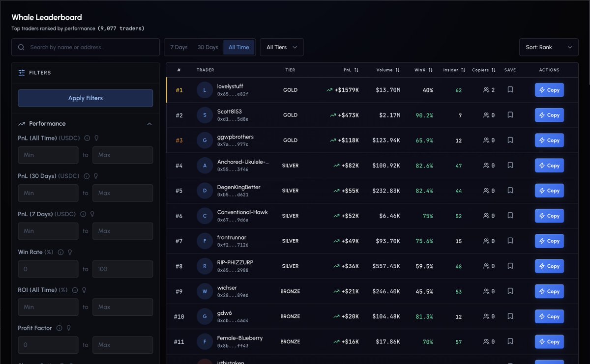Collapse the Performance filter section

(149, 124)
